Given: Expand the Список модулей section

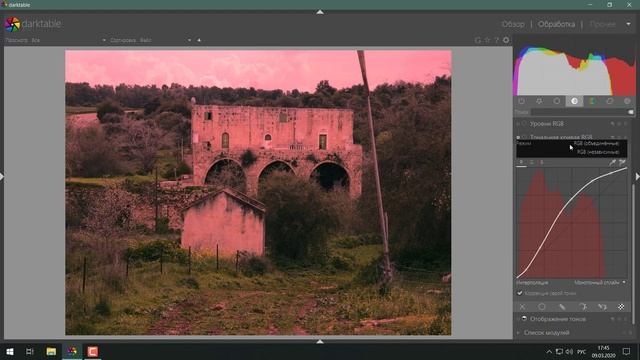Looking at the screenshot, I should pyautogui.click(x=546, y=333).
